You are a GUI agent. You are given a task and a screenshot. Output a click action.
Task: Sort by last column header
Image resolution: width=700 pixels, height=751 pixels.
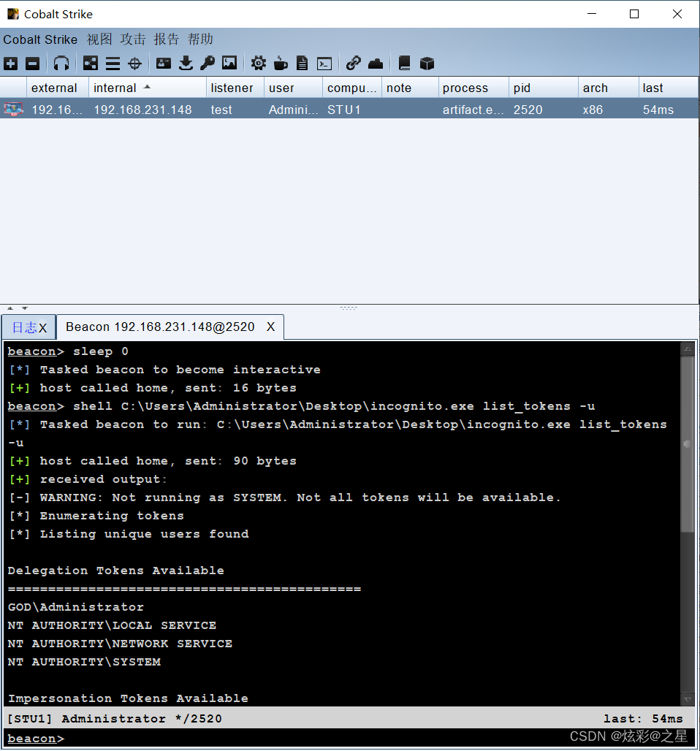(668, 88)
